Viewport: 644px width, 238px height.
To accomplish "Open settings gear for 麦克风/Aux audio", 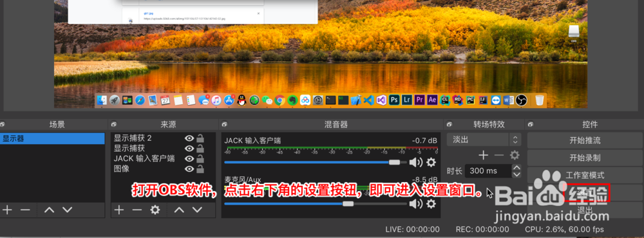I will click(431, 203).
